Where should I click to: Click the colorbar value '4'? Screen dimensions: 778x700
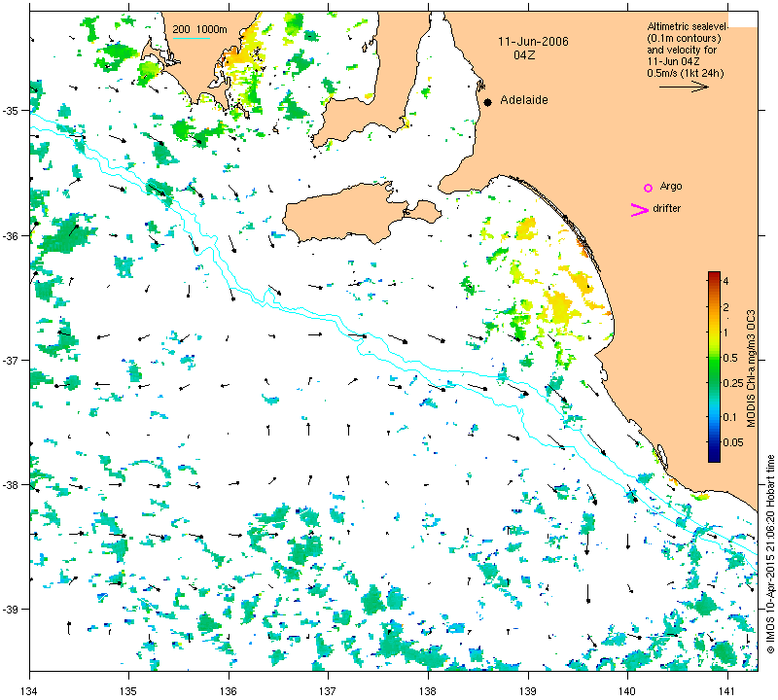725,281
